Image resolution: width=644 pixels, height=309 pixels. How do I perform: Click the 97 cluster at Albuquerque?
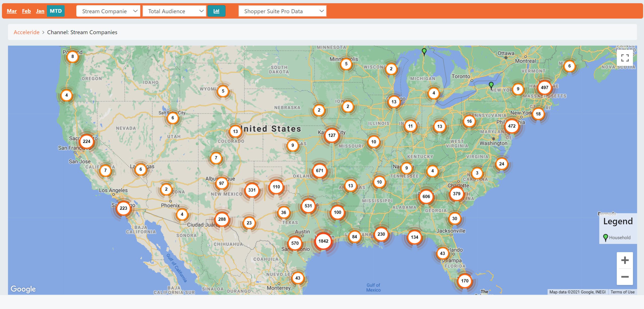click(x=221, y=183)
